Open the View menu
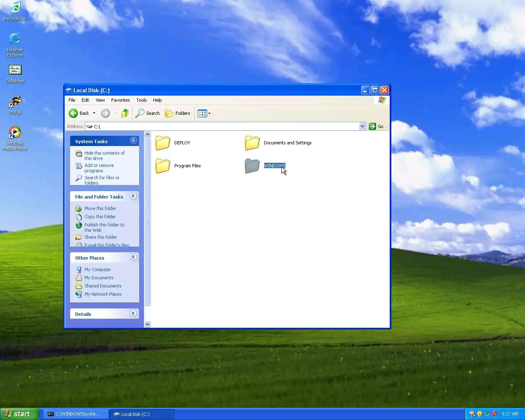The height and width of the screenshot is (420, 525). 100,100
